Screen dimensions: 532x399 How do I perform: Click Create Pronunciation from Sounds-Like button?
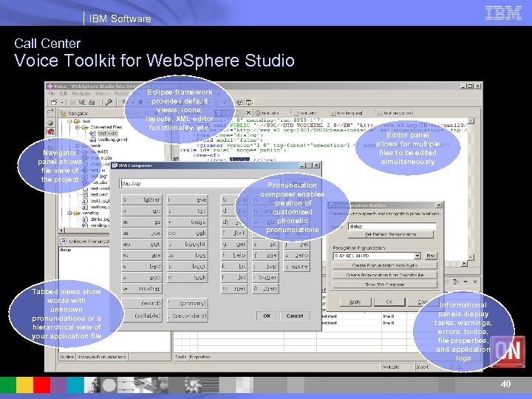pos(385,275)
